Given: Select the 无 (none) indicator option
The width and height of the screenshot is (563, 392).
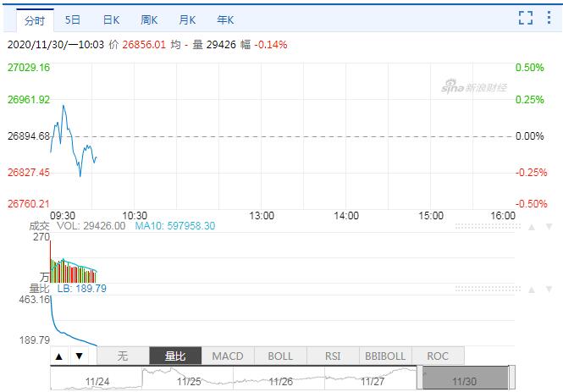Looking at the screenshot, I should 122,356.
